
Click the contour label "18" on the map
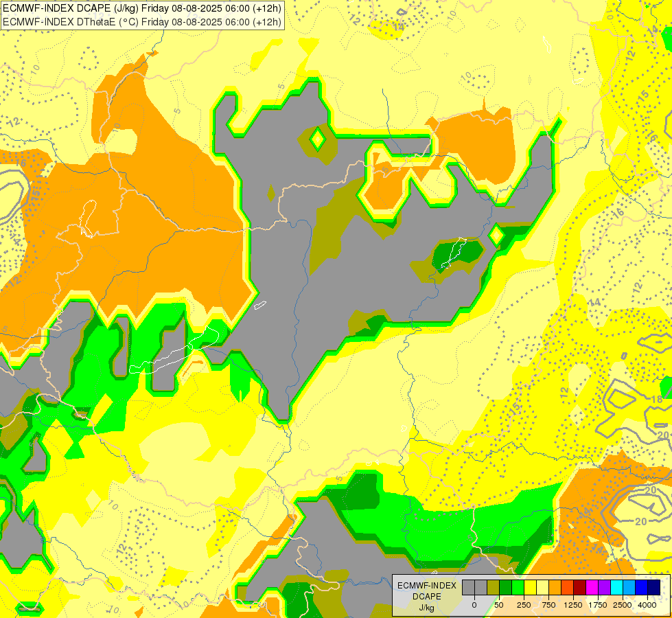pos(657,400)
